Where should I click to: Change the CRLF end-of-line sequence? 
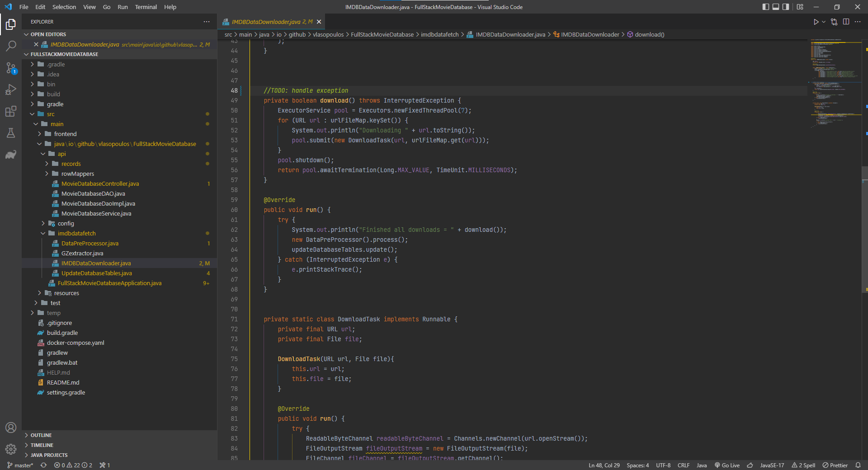pos(684,465)
